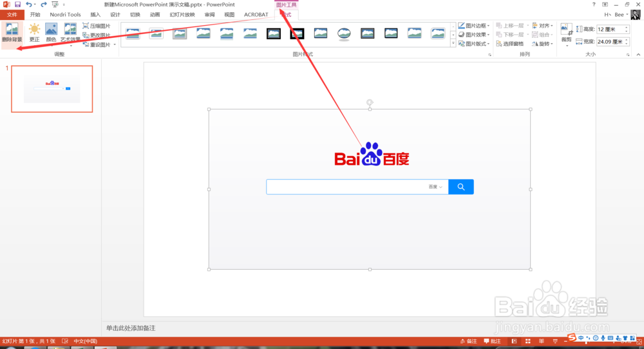Select slide 1 thumbnail in the panel
This screenshot has height=349, width=644.
tap(52, 89)
